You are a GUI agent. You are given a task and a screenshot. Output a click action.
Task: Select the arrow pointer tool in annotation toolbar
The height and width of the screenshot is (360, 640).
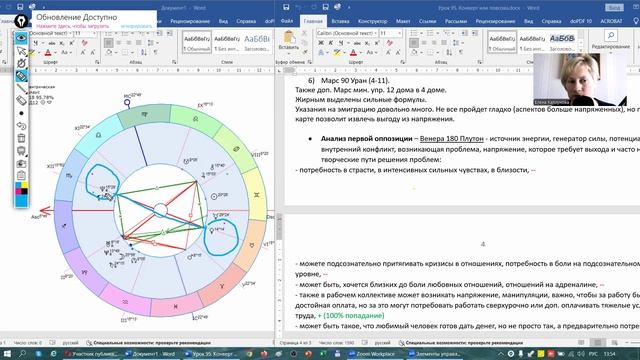pyautogui.click(x=21, y=51)
